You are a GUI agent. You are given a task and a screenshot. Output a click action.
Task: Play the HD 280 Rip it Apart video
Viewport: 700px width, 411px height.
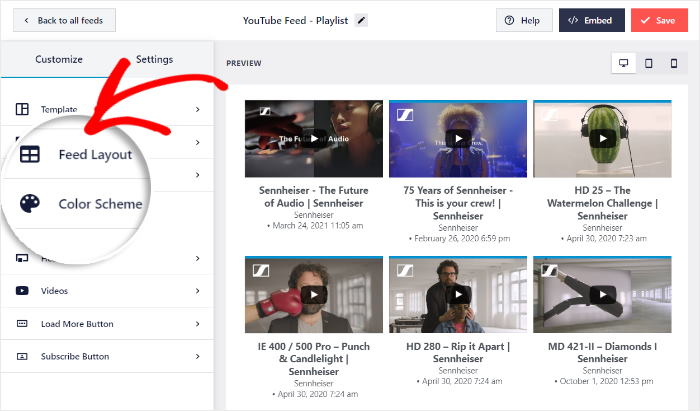point(458,295)
